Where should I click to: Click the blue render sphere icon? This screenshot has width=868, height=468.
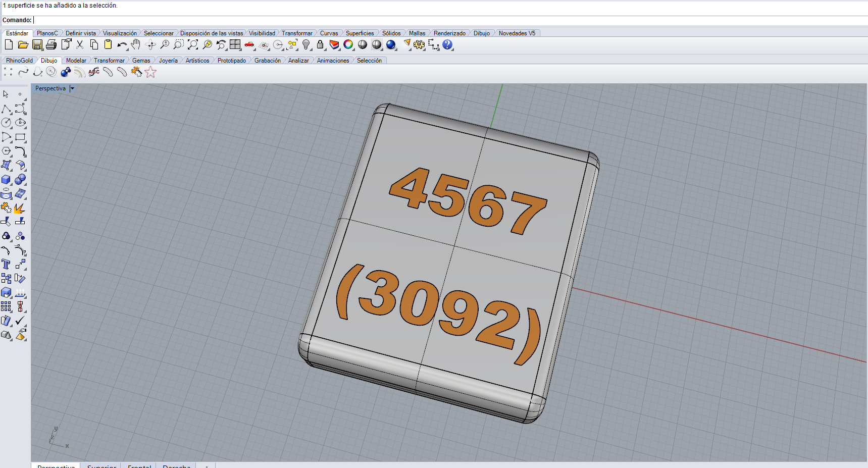391,45
